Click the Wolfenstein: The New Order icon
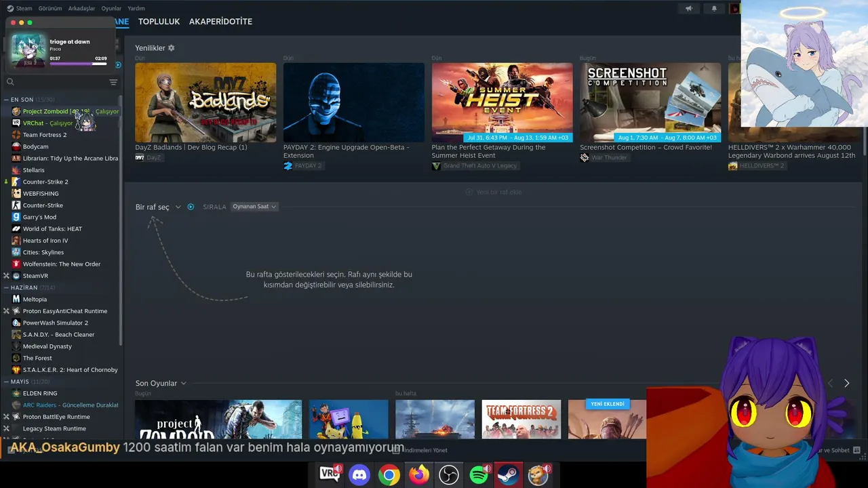This screenshot has width=868, height=488. tap(16, 264)
